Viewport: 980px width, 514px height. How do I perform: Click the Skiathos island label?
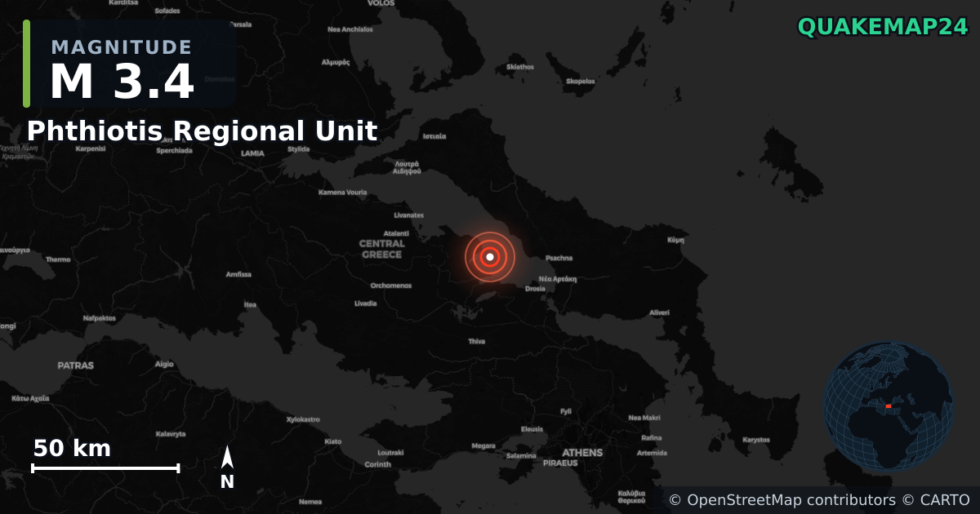tap(520, 67)
